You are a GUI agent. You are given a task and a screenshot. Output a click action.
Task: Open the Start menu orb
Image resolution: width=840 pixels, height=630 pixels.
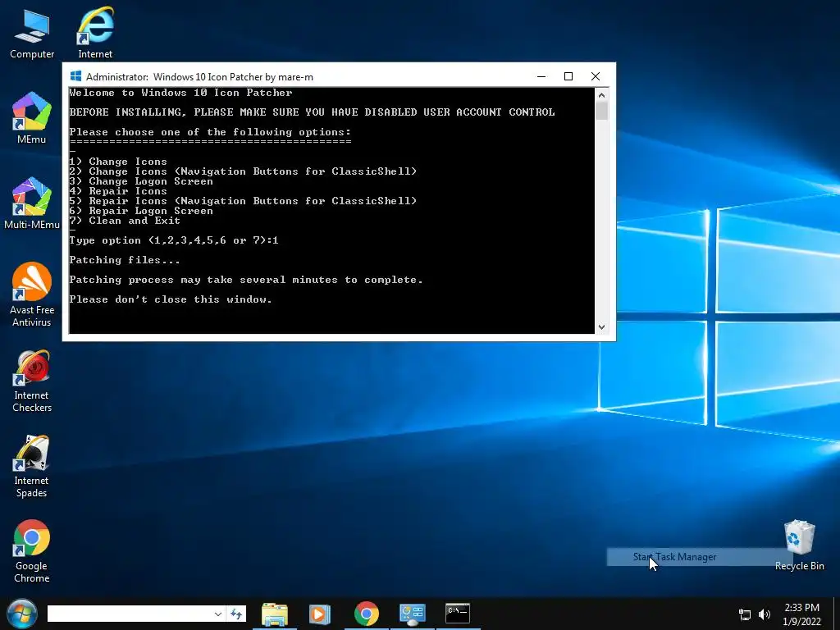[22, 614]
